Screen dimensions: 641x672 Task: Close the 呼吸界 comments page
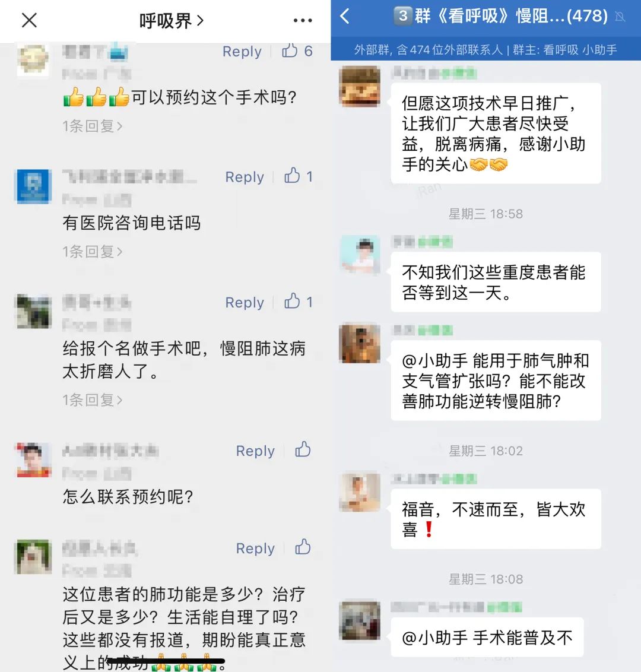point(29,20)
